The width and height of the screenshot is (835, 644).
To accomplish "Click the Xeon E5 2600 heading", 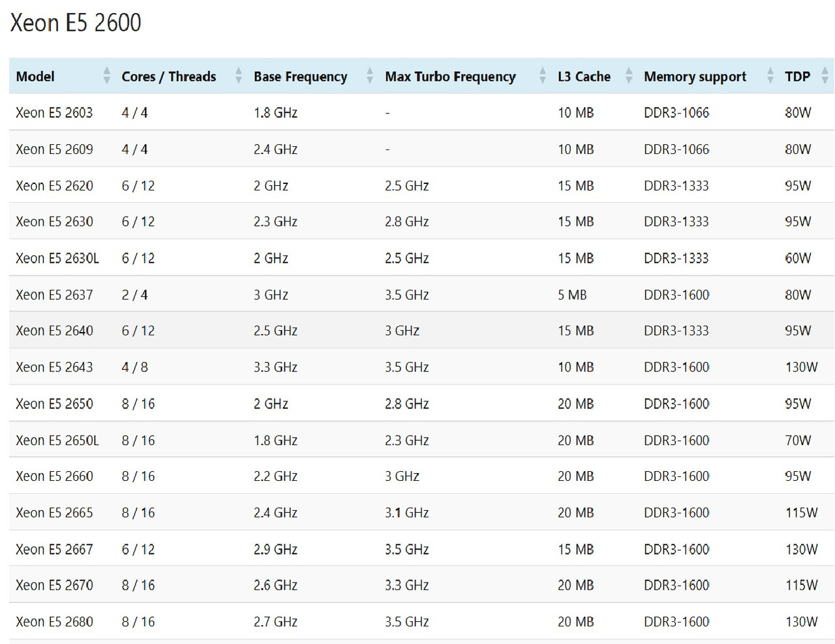I will pyautogui.click(x=76, y=23).
